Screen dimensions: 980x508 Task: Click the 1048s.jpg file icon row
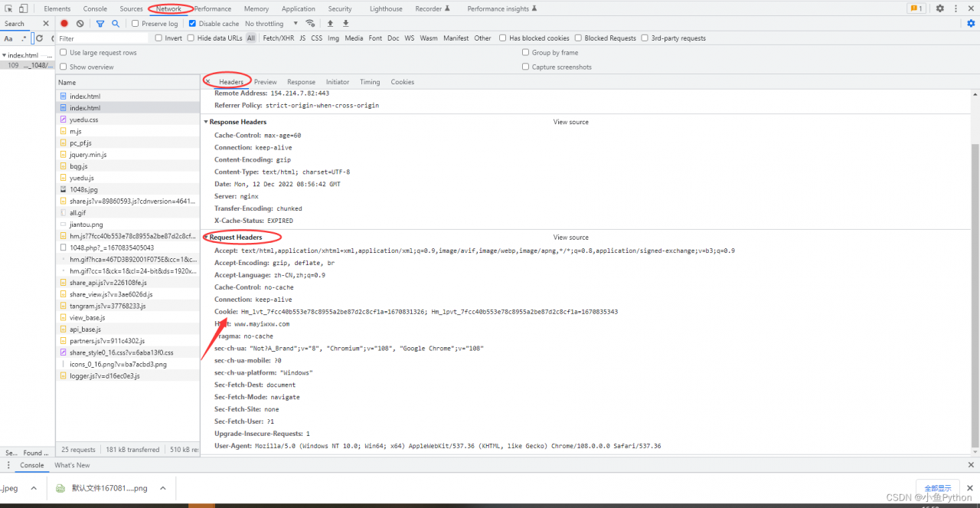(127, 189)
